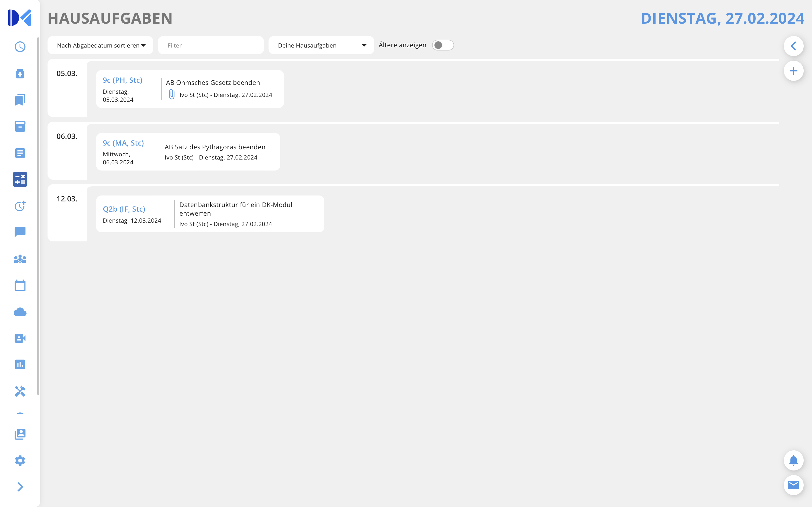812x507 pixels.
Task: Open the Deine Hausaufgaben dropdown
Action: [321, 45]
